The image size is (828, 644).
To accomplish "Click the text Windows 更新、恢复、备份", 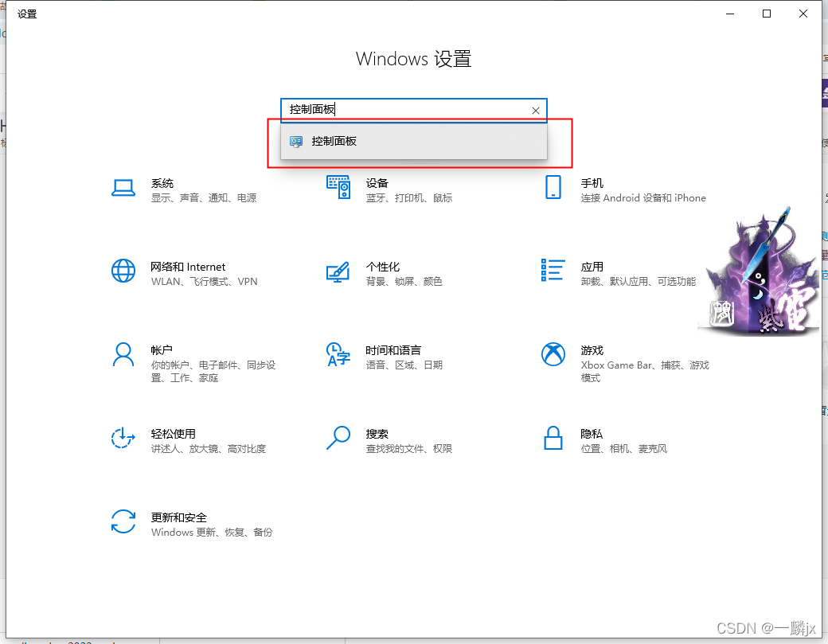I will pyautogui.click(x=212, y=532).
